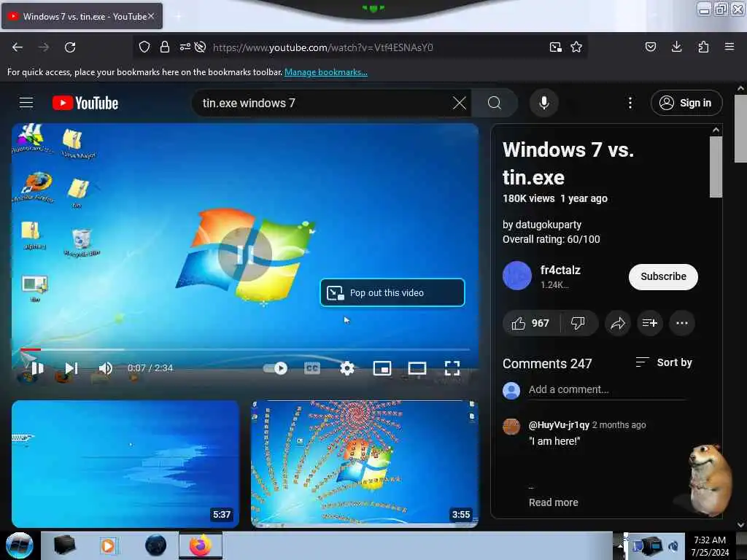Open the Sort by comments dropdown
This screenshot has height=560, width=747.
pos(664,362)
